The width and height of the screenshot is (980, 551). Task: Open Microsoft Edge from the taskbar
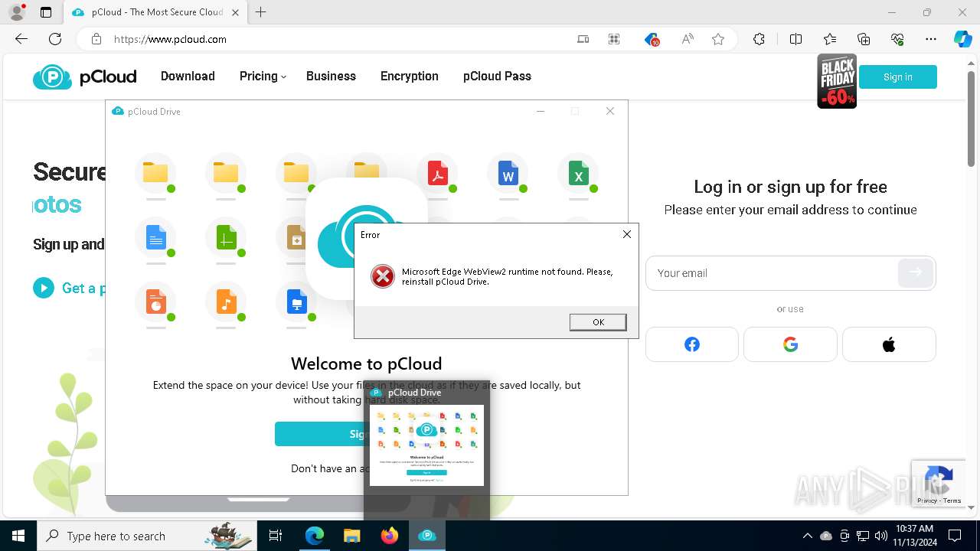(x=315, y=536)
